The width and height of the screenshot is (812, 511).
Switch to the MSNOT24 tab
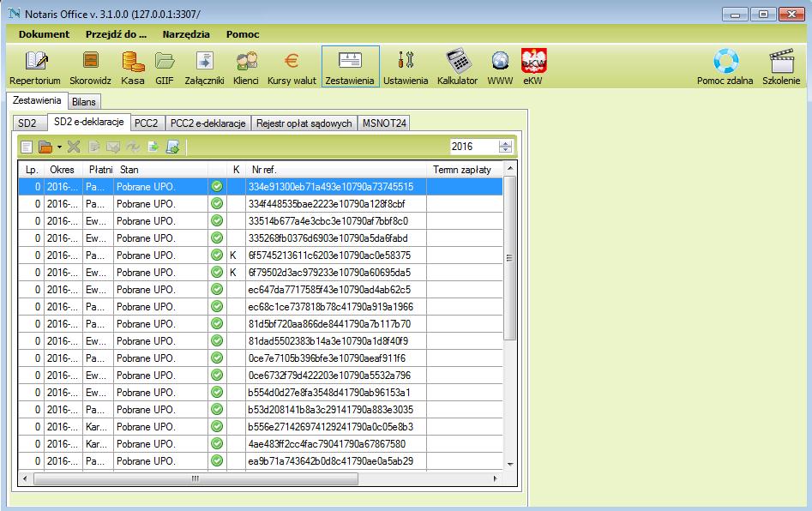pyautogui.click(x=384, y=123)
